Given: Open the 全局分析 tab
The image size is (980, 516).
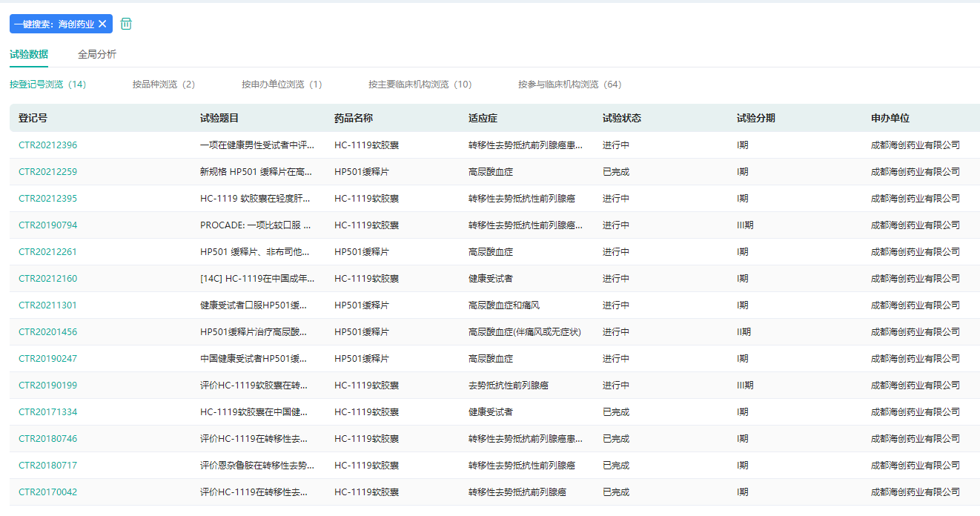Looking at the screenshot, I should [97, 54].
